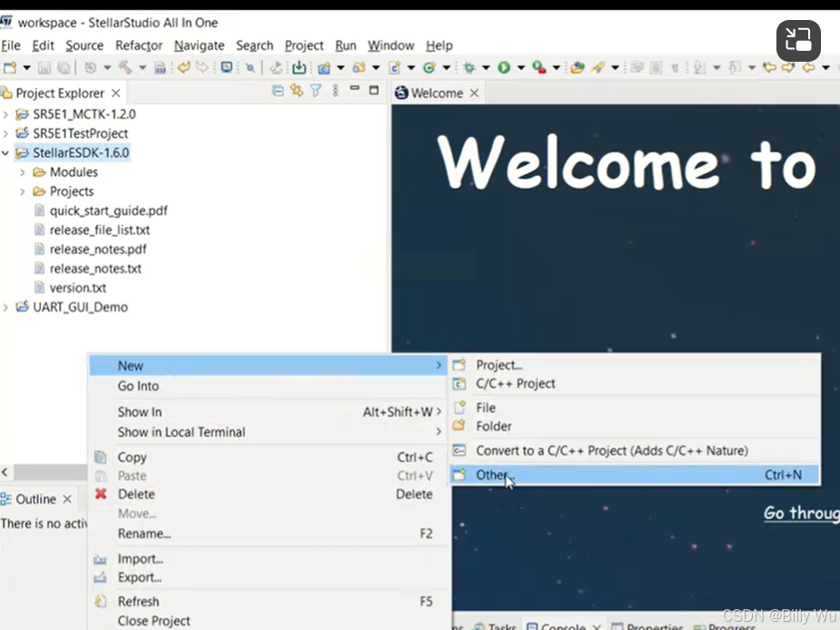Click the Build hammer icon
Image resolution: width=840 pixels, height=630 pixels.
(x=124, y=68)
